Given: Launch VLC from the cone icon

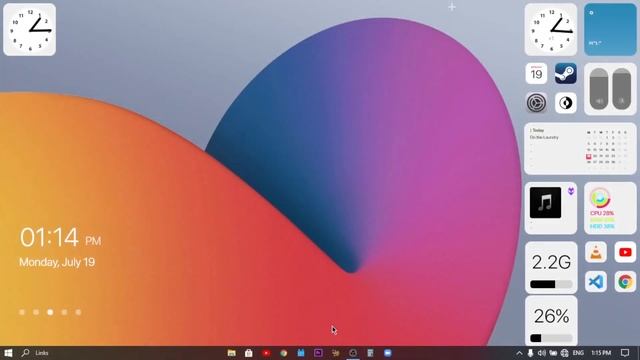Looking at the screenshot, I should point(596,252).
